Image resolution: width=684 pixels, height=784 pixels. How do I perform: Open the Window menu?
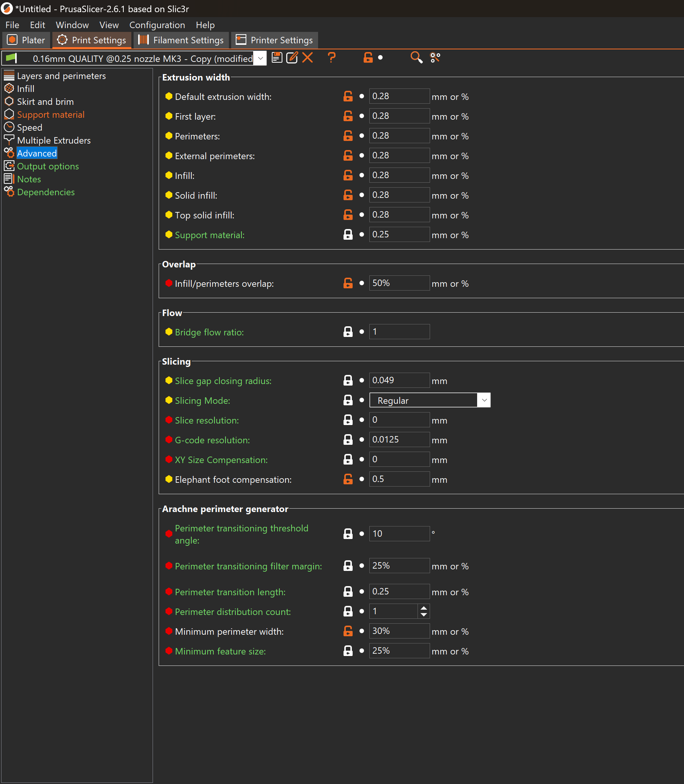click(x=72, y=25)
